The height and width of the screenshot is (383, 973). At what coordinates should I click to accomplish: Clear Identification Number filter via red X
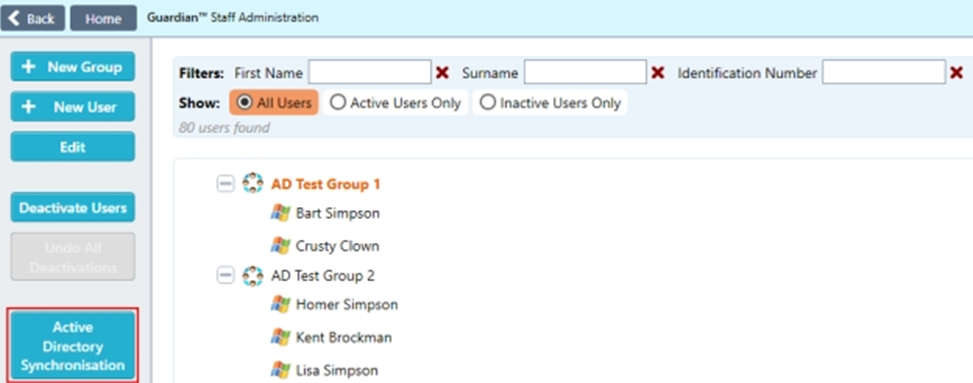tap(956, 73)
